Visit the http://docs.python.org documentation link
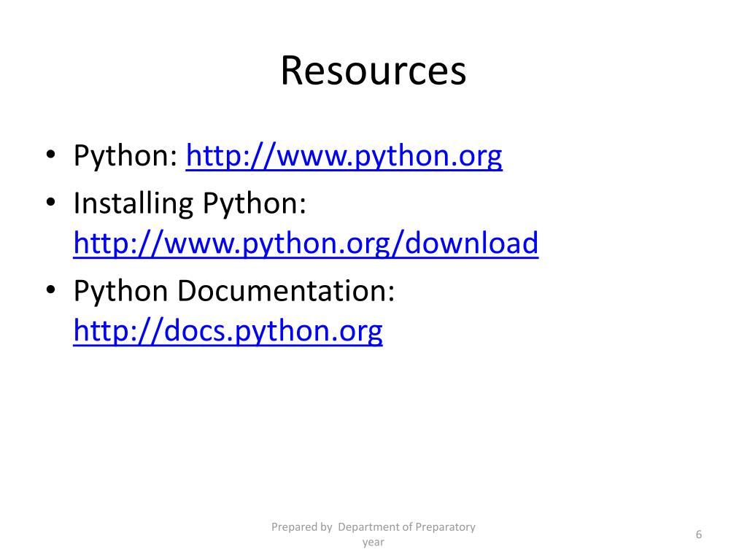747x560 pixels. coord(228,331)
